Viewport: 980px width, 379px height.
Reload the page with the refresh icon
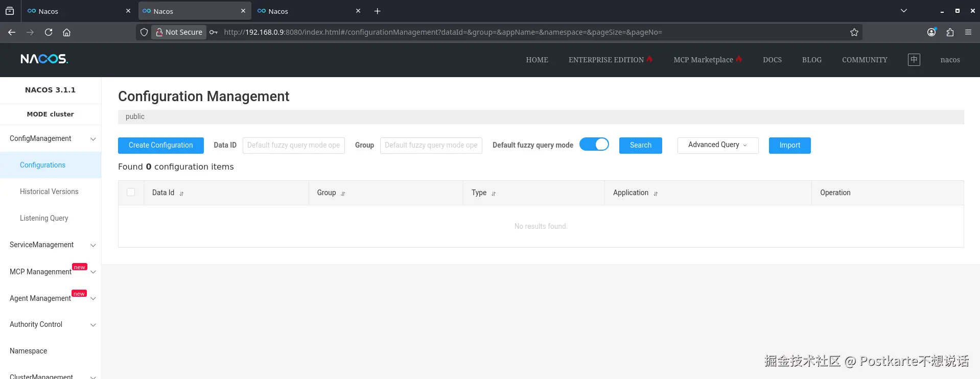[x=49, y=32]
